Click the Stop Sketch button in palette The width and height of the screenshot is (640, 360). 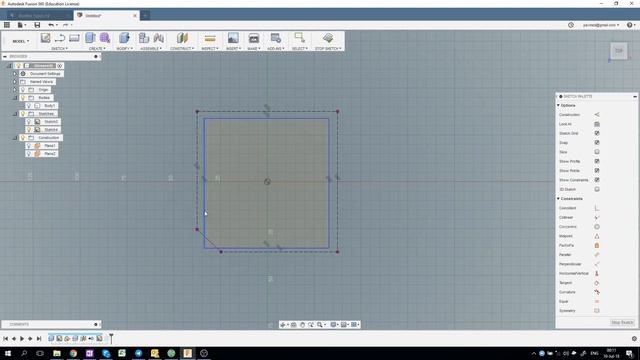pyautogui.click(x=622, y=322)
